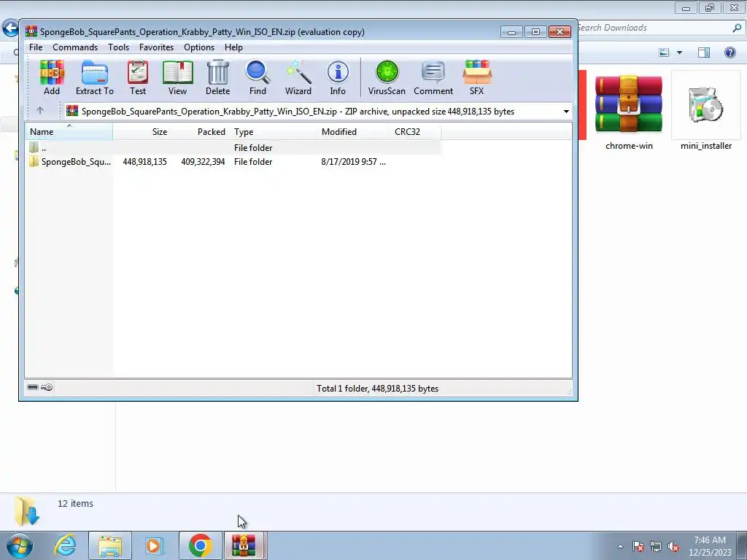Open Explorer view options dropdown arrow

coord(679,52)
